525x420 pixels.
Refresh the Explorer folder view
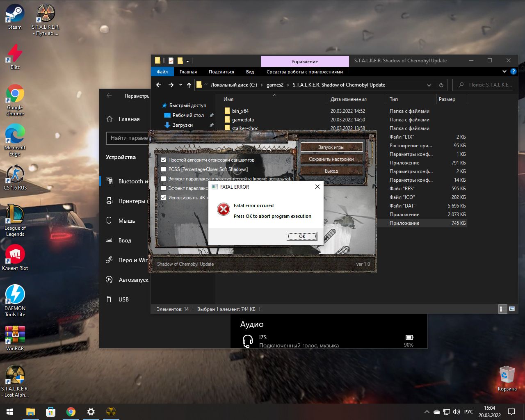[441, 85]
